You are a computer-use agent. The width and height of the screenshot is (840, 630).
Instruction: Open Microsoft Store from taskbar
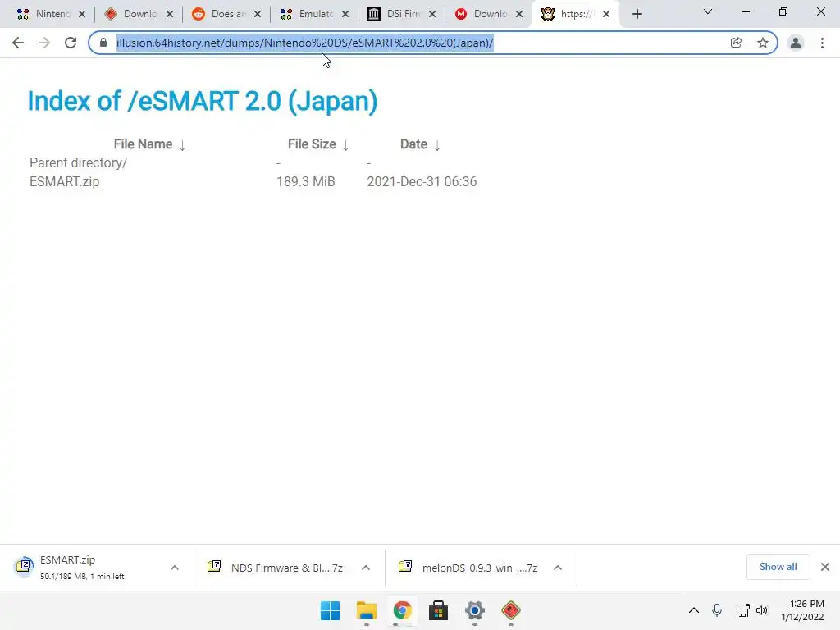point(438,610)
